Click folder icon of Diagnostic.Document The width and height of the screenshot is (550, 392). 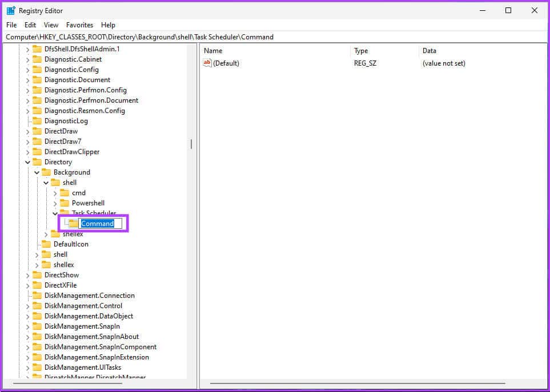tap(37, 80)
